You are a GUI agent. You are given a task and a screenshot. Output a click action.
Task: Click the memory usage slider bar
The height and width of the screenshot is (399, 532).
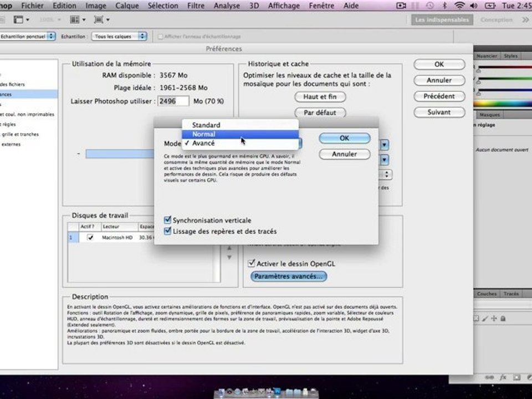point(120,154)
